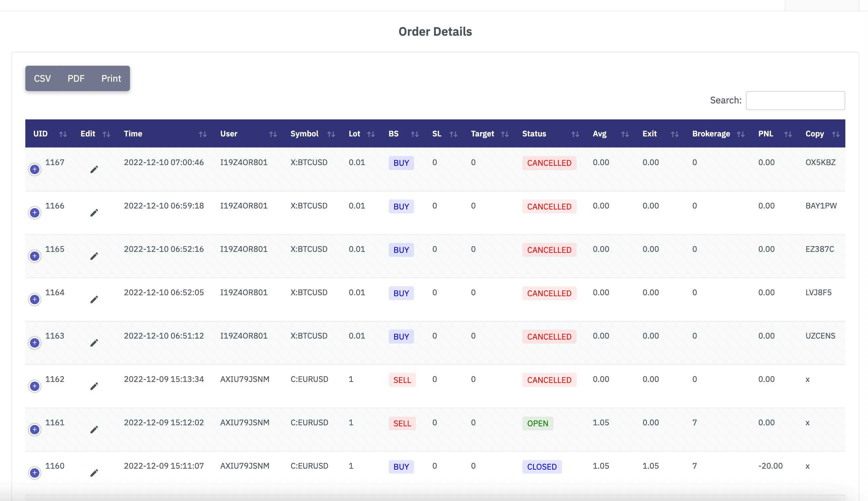The height and width of the screenshot is (501, 868).
Task: Select copy code LVJ8F5
Action: pyautogui.click(x=818, y=293)
